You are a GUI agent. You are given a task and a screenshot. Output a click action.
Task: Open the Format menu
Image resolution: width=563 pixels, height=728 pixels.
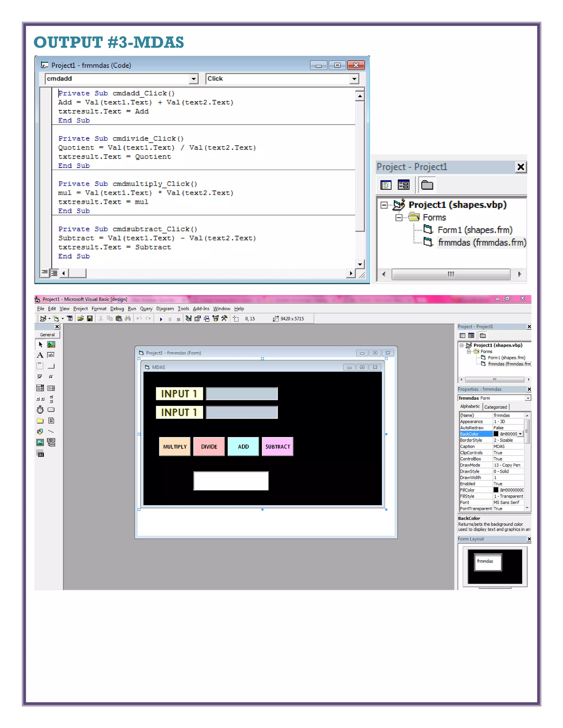point(99,309)
